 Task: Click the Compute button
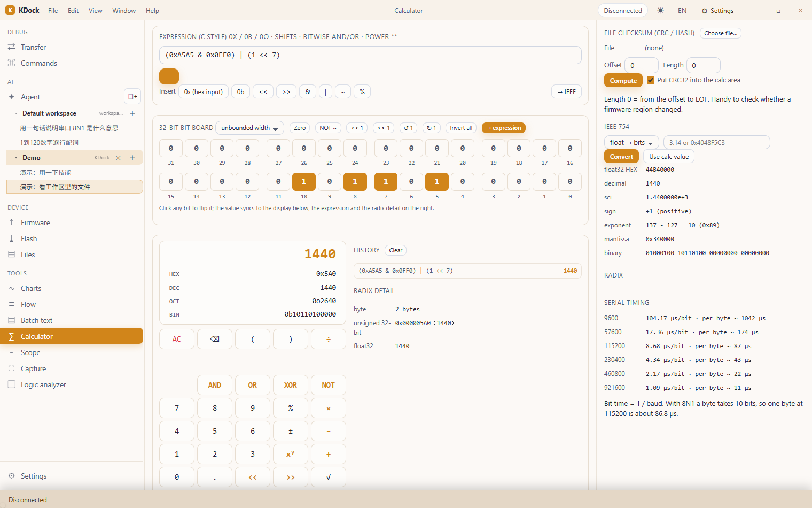coord(623,81)
